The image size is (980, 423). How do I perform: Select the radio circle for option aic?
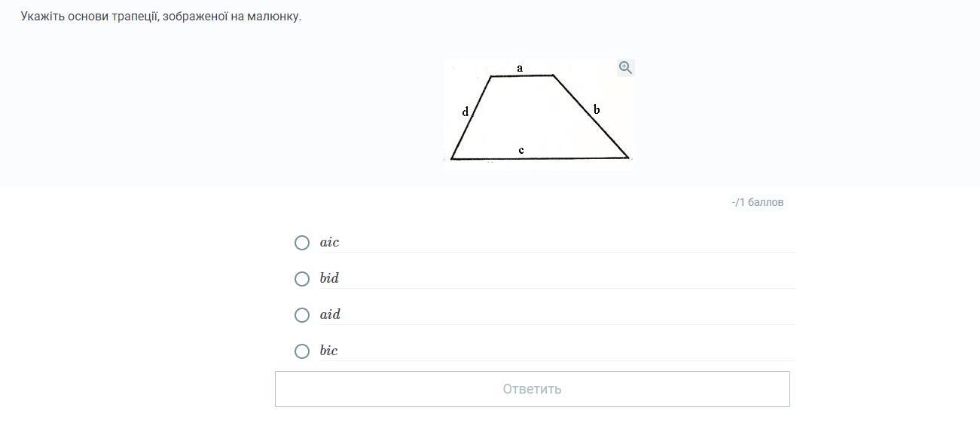[x=302, y=243]
